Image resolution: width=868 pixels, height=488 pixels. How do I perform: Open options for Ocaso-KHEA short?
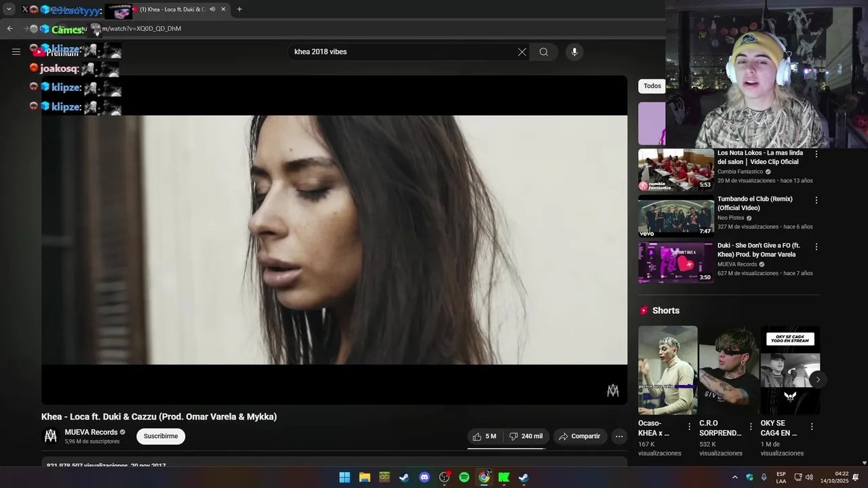(690, 427)
